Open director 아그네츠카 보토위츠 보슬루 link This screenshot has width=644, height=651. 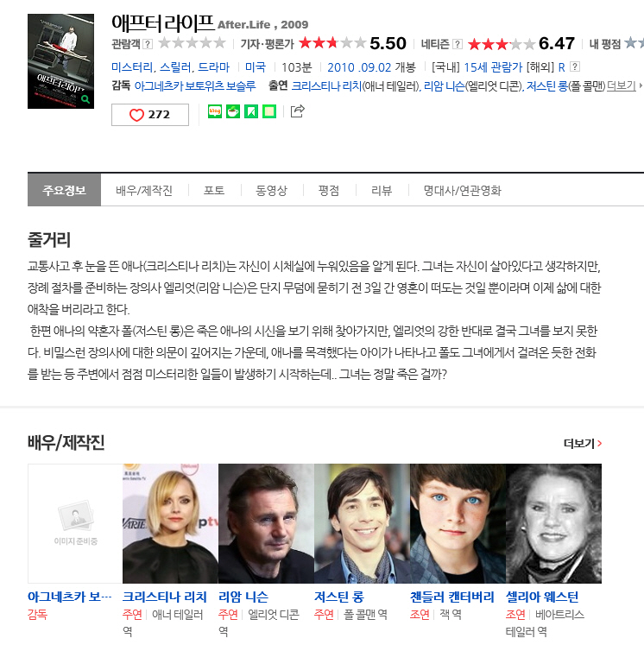click(195, 86)
